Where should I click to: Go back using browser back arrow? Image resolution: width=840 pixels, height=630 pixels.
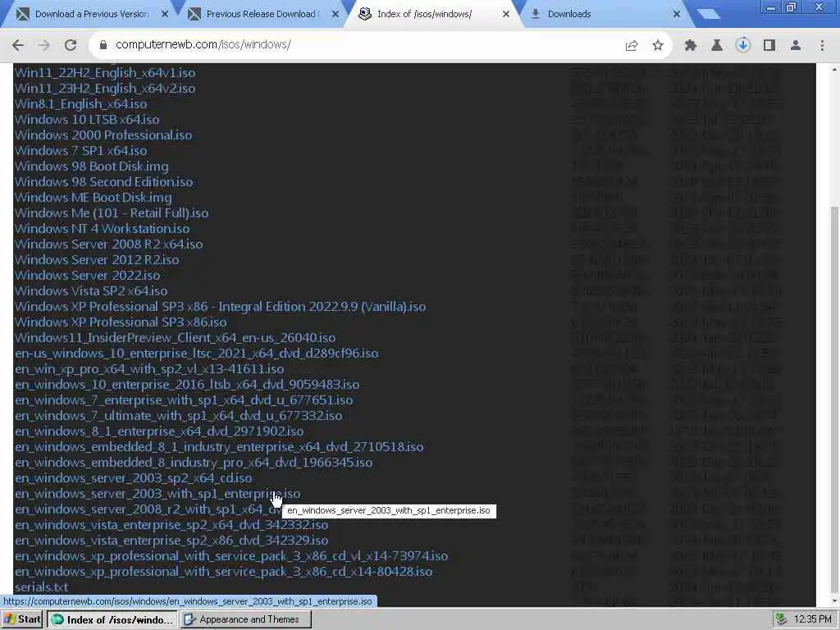point(18,45)
